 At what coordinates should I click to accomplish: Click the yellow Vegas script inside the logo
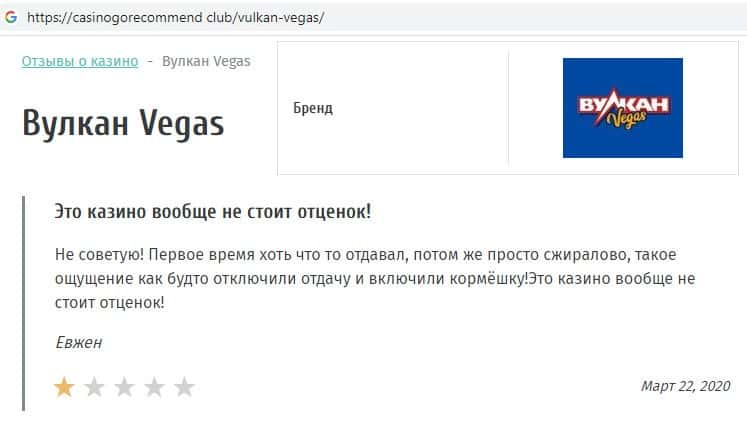[x=626, y=120]
